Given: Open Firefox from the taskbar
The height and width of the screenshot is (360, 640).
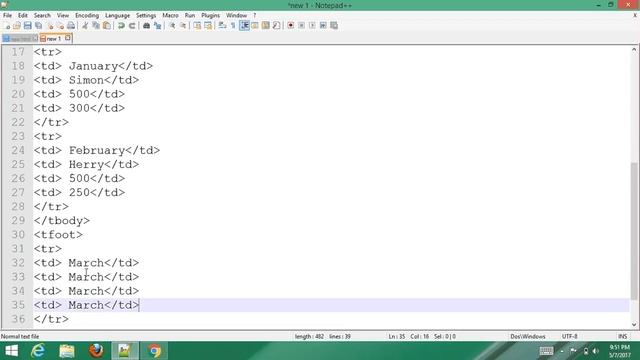Looking at the screenshot, I should coord(96,351).
